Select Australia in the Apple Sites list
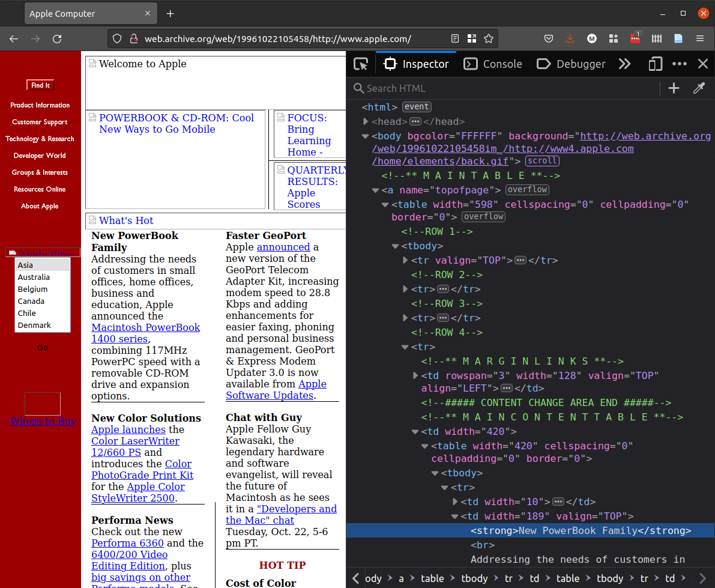The height and width of the screenshot is (588, 715). pyautogui.click(x=43, y=277)
